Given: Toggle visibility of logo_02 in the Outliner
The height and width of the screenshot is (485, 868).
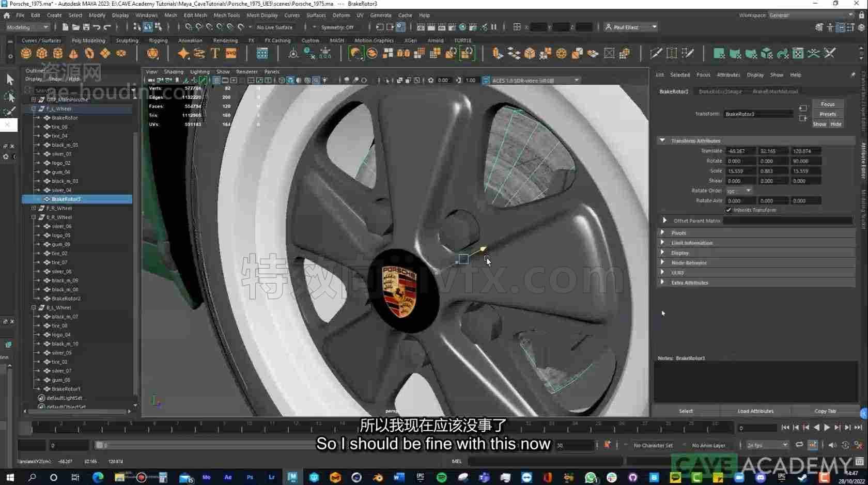Looking at the screenshot, I should [47, 163].
